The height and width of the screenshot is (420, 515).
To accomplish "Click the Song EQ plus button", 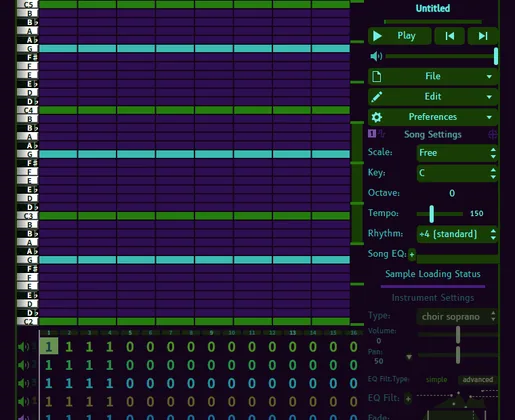I will [412, 255].
